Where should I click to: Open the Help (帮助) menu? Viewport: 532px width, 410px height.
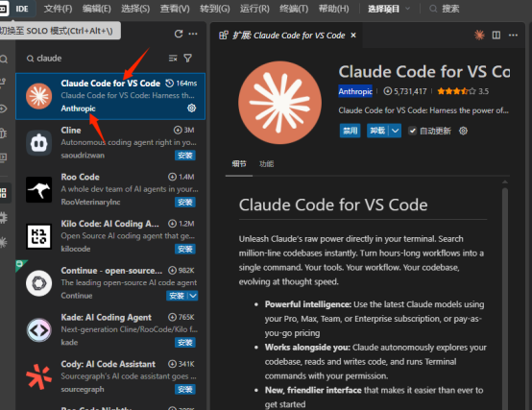(x=333, y=9)
